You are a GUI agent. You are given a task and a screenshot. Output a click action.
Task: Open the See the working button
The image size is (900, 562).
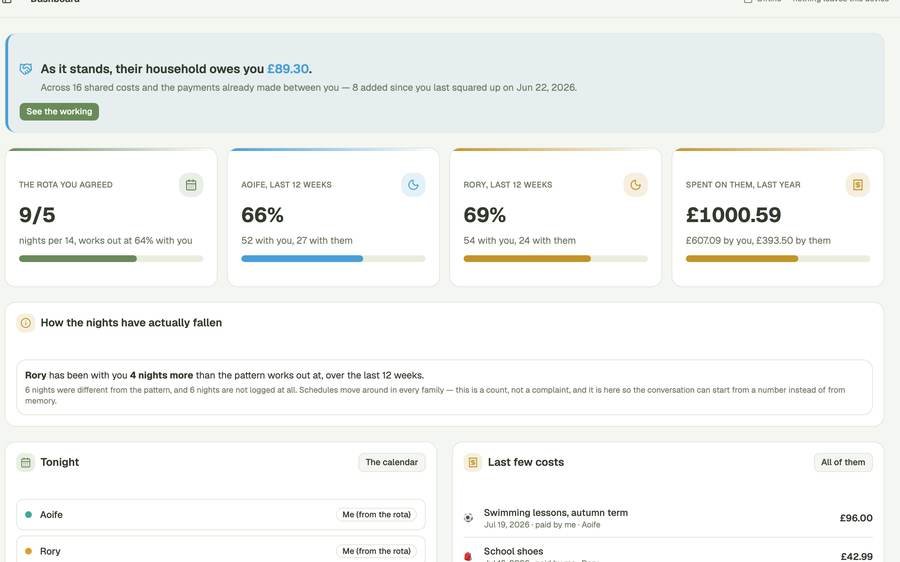(59, 111)
